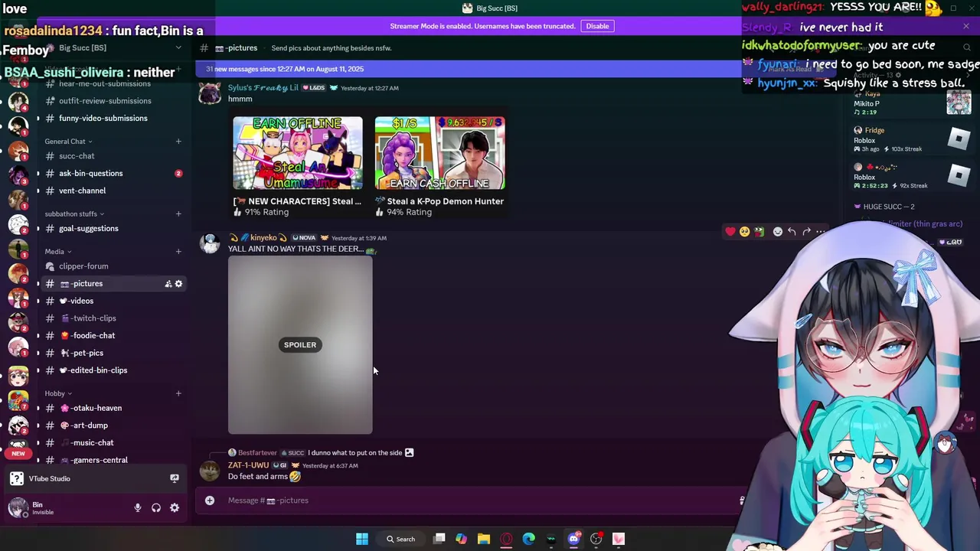Click the VTube Studio activity screen icon
Screen dimensions: 980x551
(x=175, y=478)
